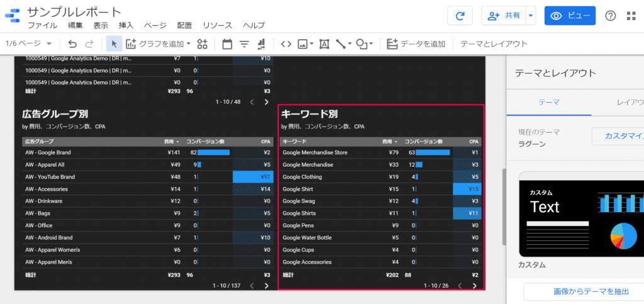Screen dimensions: 644x304
Task: Click previous-page arrow beside 1 - 10 / 48
Action: click(x=252, y=101)
